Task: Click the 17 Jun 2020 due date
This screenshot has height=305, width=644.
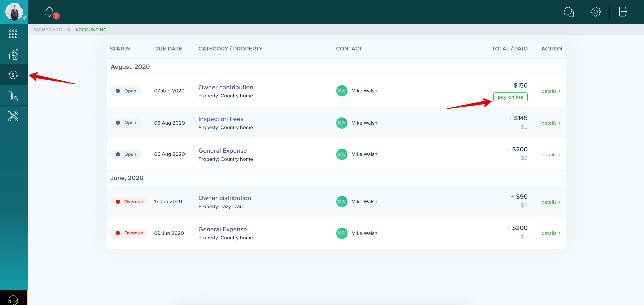Action: click(x=168, y=201)
